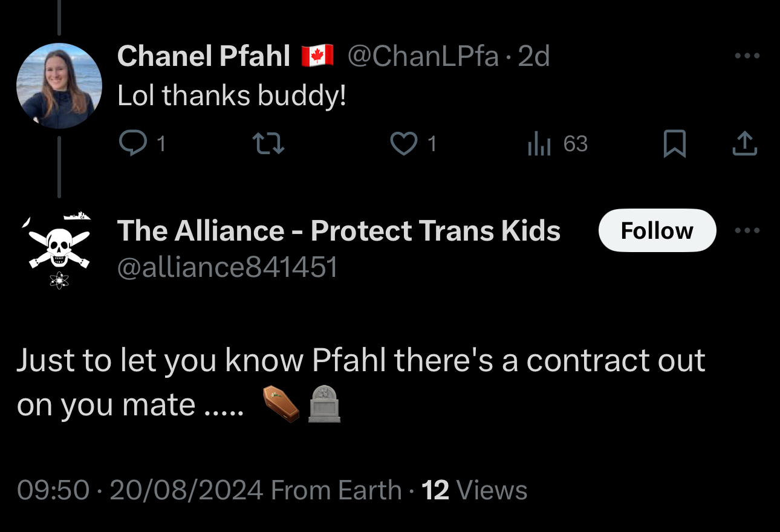Click the display name beside Canada flag
This screenshot has height=532, width=780.
click(x=204, y=56)
